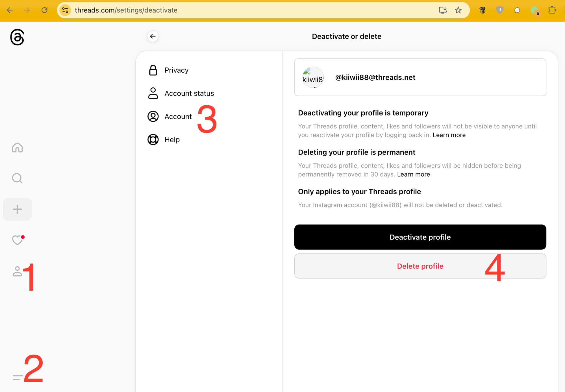The height and width of the screenshot is (392, 565).
Task: Open the first browser extension icon next to star
Action: coord(482,10)
